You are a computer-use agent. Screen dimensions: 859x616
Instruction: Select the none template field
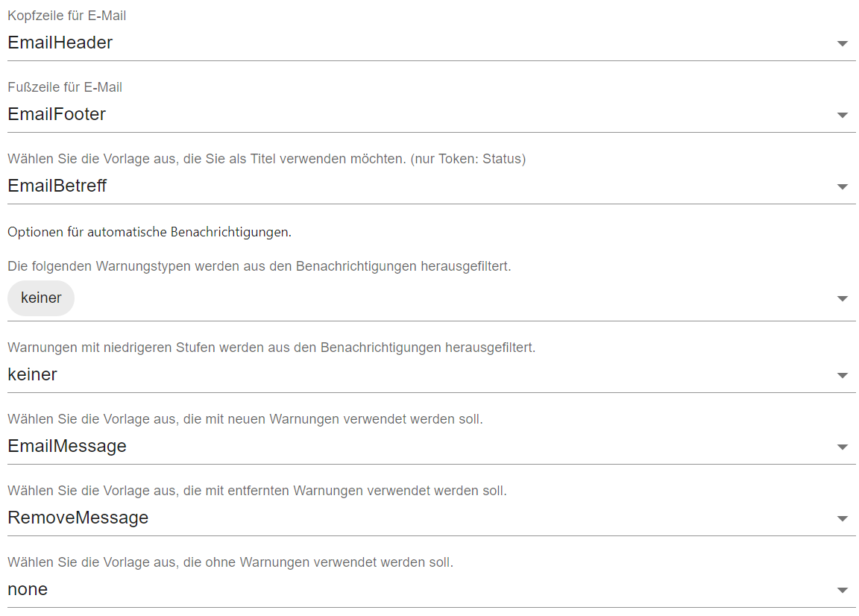click(x=432, y=589)
